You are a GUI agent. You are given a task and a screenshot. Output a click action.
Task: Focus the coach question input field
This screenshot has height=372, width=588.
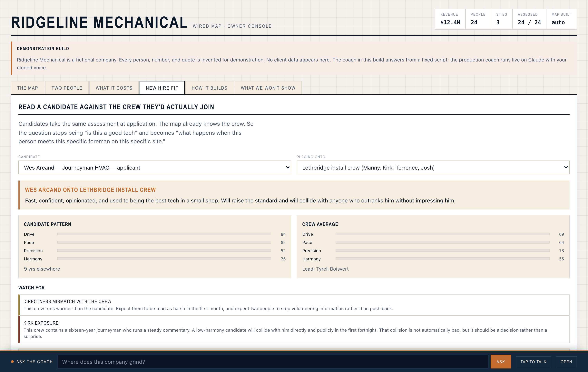coord(273,362)
